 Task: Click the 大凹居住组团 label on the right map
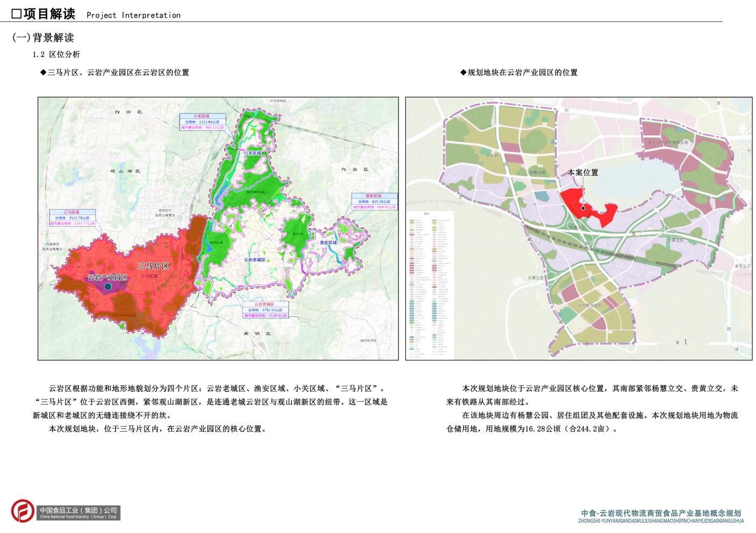pos(590,305)
